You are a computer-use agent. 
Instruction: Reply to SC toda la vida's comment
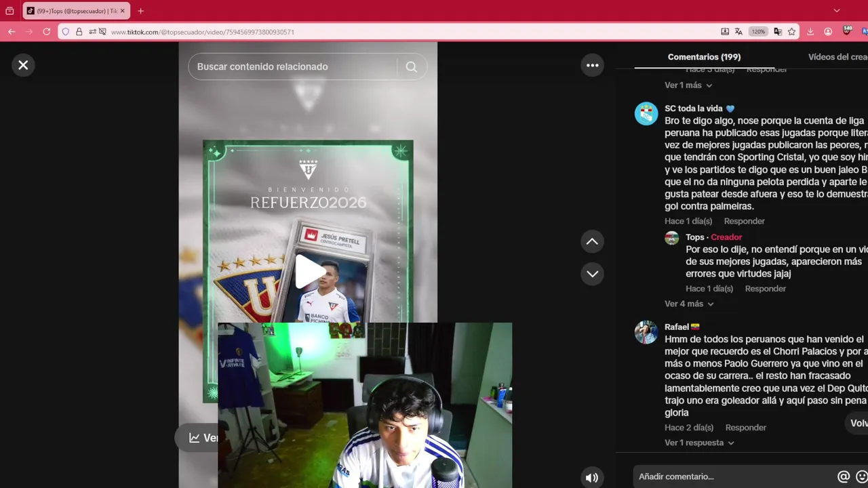pos(744,221)
